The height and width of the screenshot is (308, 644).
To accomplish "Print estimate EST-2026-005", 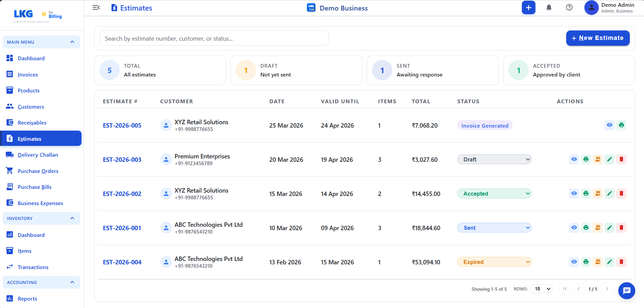I will (621, 125).
